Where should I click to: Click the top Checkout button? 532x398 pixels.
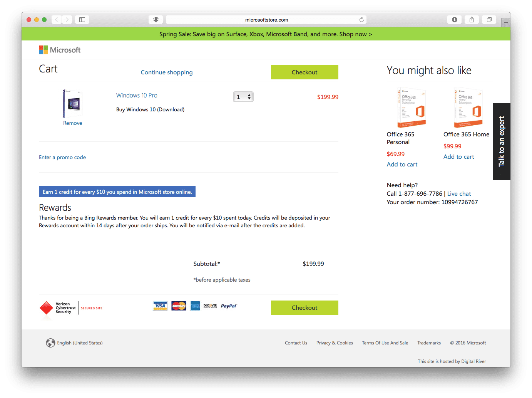[304, 72]
